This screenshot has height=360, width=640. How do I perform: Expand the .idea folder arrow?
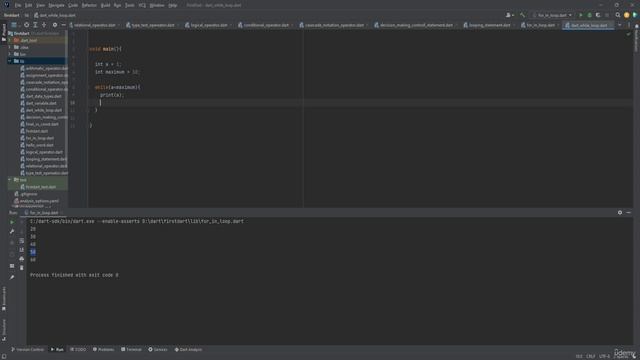[10, 47]
